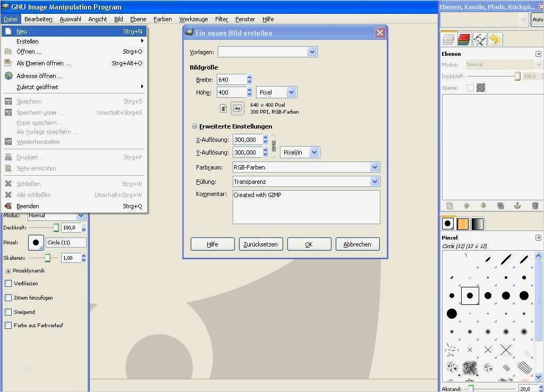Open the Paths tab icon
Screen dimensions: 544x392
coord(479,39)
